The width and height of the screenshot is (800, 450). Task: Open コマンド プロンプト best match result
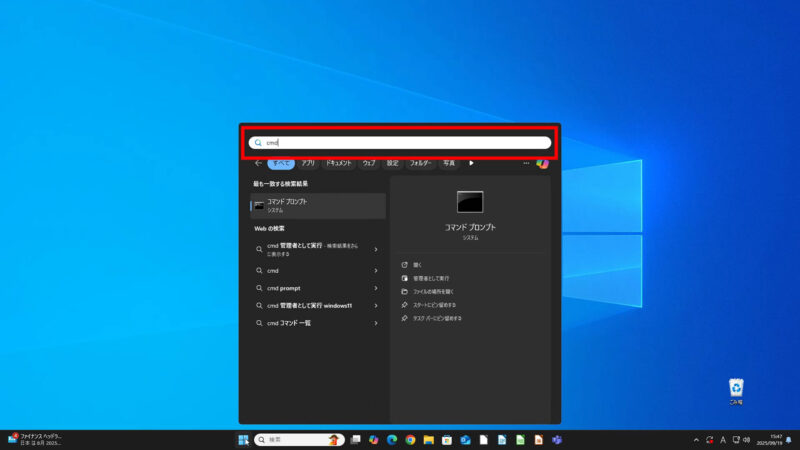point(317,205)
